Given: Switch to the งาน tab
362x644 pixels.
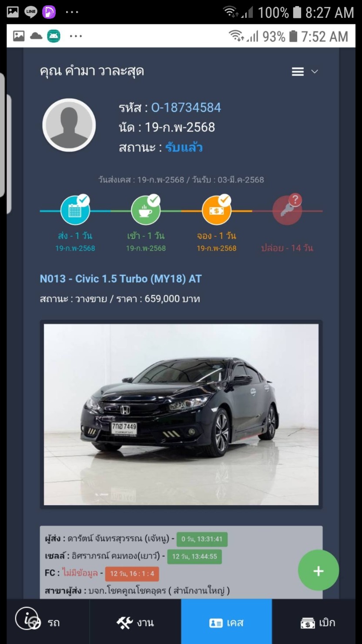Looking at the screenshot, I should pyautogui.click(x=135, y=621).
